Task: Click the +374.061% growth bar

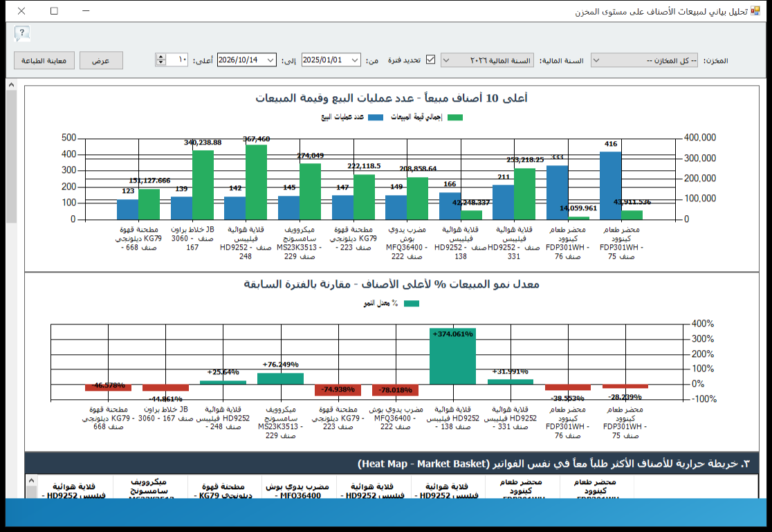Action: (x=452, y=356)
